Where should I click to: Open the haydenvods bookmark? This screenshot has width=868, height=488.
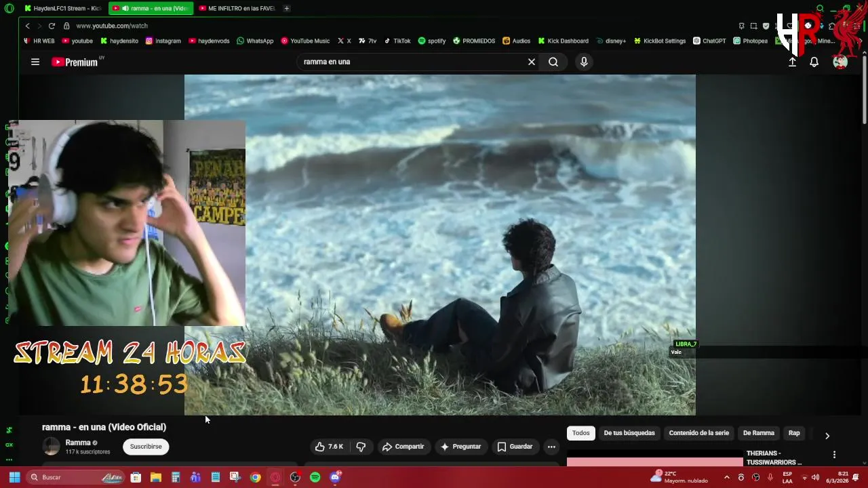pyautogui.click(x=209, y=41)
